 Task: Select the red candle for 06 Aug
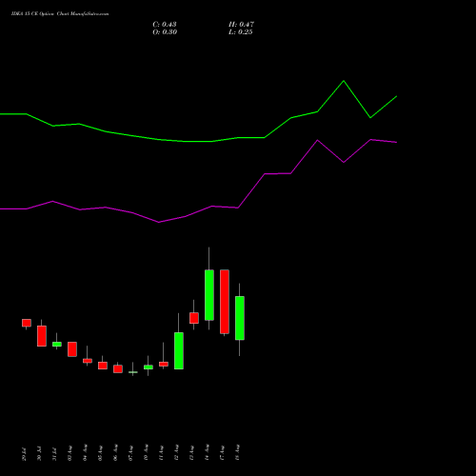pos(118,368)
